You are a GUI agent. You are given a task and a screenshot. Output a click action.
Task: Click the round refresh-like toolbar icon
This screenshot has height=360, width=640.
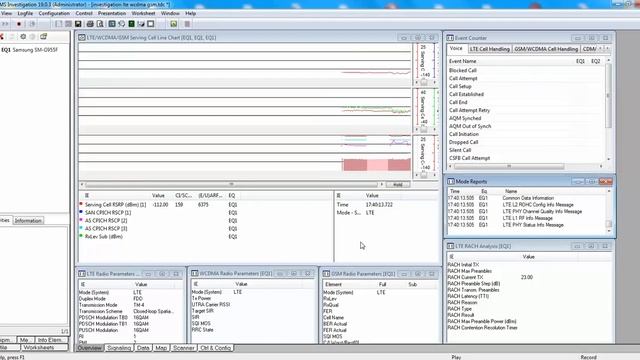point(122,24)
